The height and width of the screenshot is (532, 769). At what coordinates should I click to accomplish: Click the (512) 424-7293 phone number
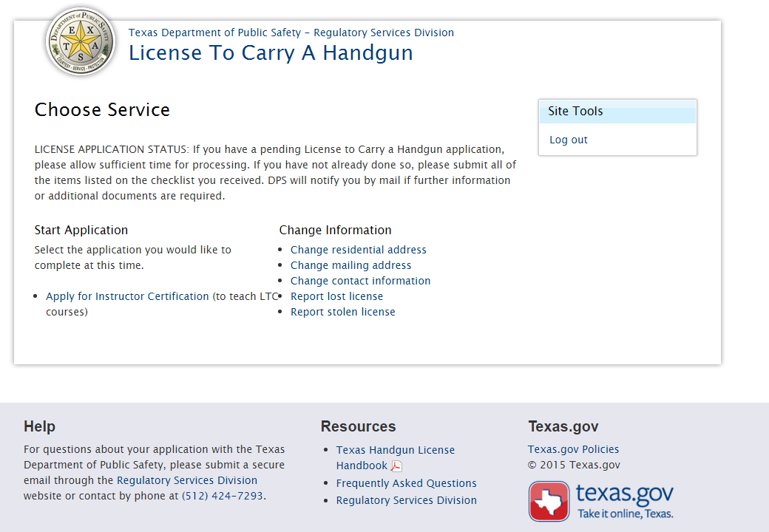click(223, 496)
